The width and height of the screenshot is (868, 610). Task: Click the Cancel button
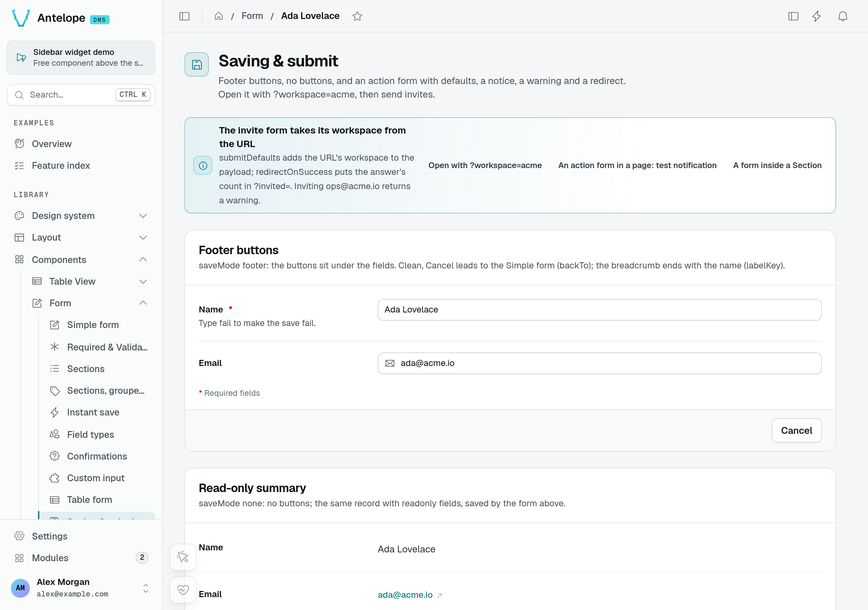pyautogui.click(x=796, y=430)
